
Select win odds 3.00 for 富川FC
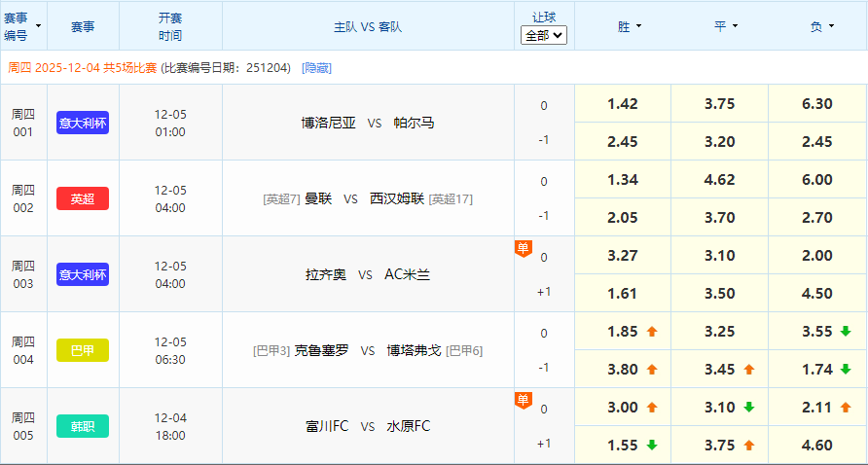(623, 408)
